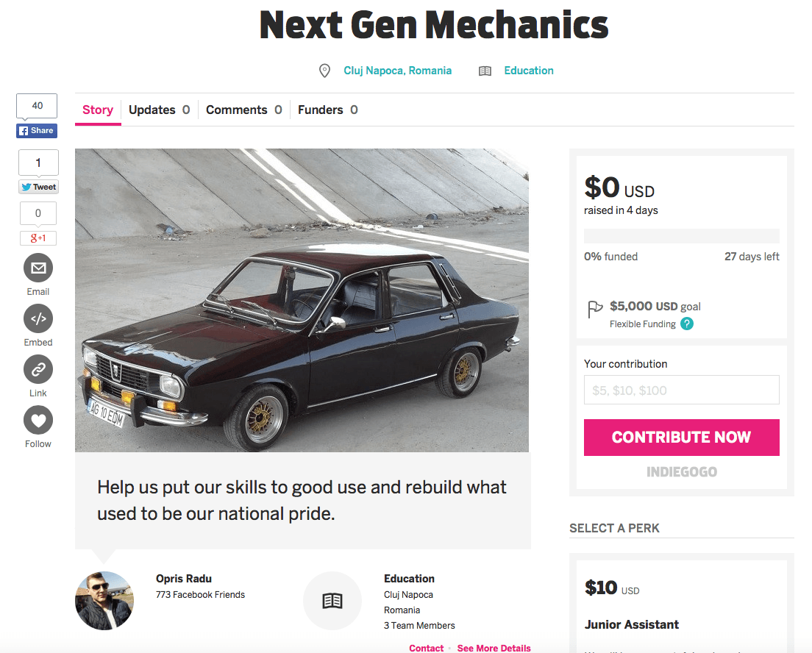Viewport: 812px width, 653px height.
Task: Open the See More Details link
Action: pyautogui.click(x=494, y=648)
